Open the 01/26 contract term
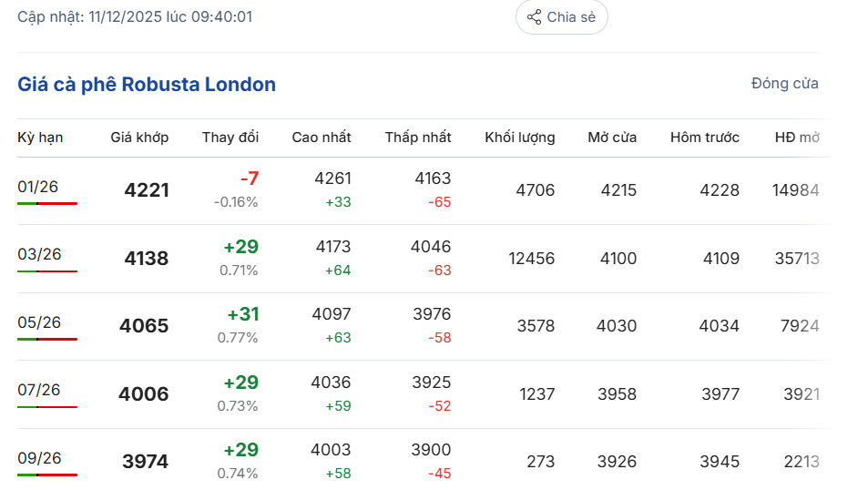 [x=38, y=187]
